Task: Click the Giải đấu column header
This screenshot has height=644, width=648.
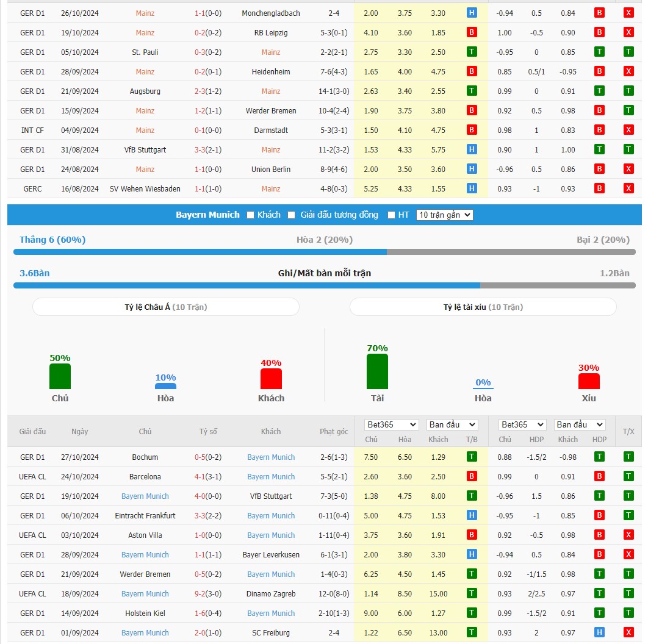Action: click(x=32, y=431)
